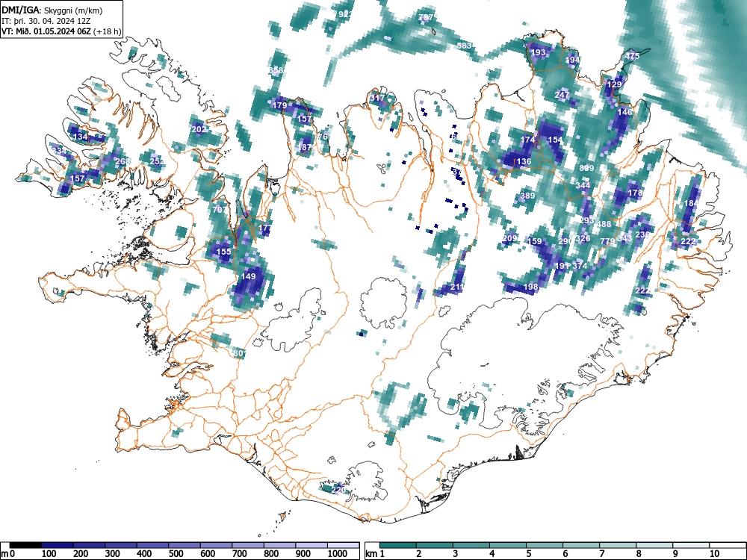The width and height of the screenshot is (747, 560).
Task: Click visibility value 198 on the map
Action: [530, 287]
